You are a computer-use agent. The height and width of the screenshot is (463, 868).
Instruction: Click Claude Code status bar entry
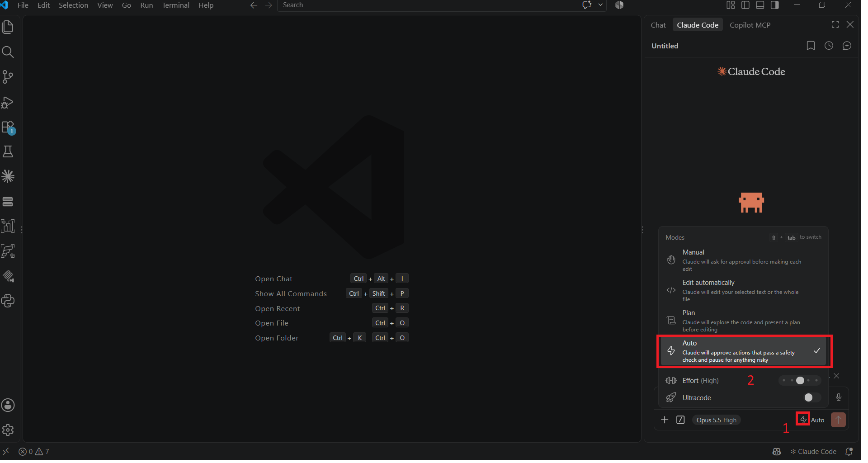click(813, 452)
